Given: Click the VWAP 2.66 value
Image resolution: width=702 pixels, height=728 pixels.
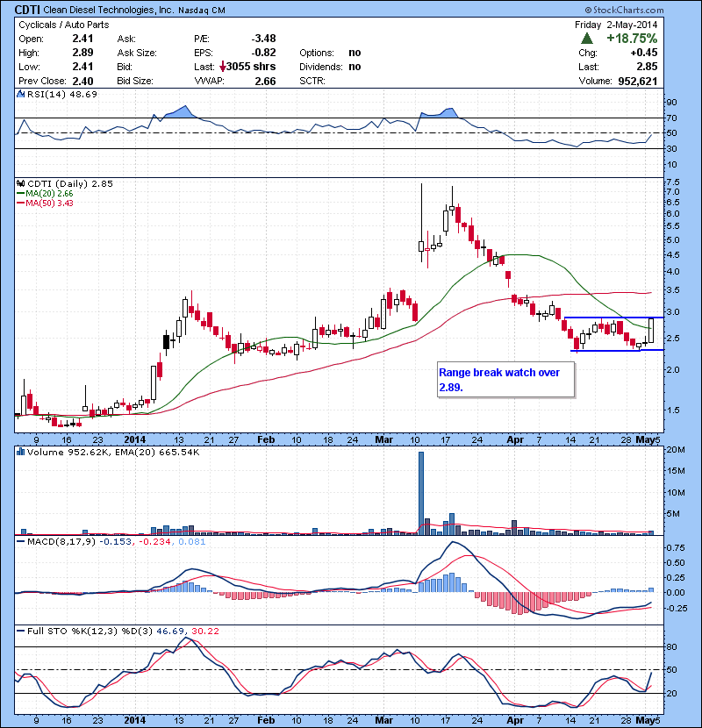Looking at the screenshot, I should (x=265, y=82).
